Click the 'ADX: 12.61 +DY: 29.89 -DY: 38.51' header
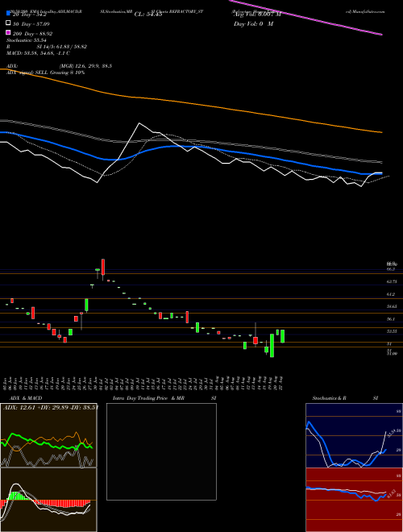 pyautogui.click(x=50, y=408)
